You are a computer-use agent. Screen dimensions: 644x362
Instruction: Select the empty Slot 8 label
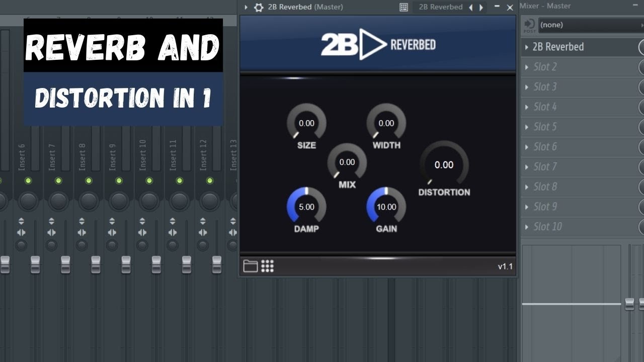(x=545, y=187)
